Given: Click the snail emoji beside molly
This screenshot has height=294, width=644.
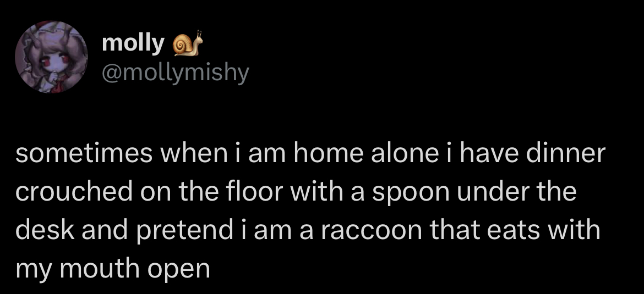Looking at the screenshot, I should (x=188, y=43).
